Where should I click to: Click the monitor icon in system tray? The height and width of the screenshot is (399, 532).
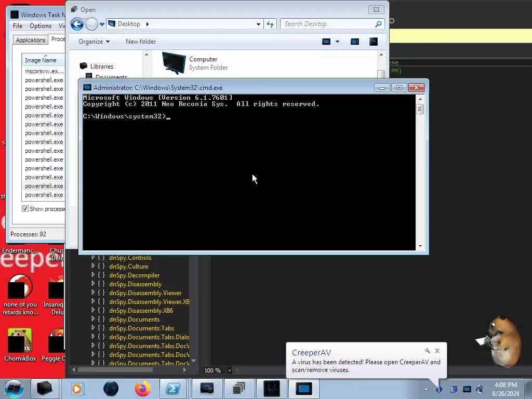click(467, 389)
